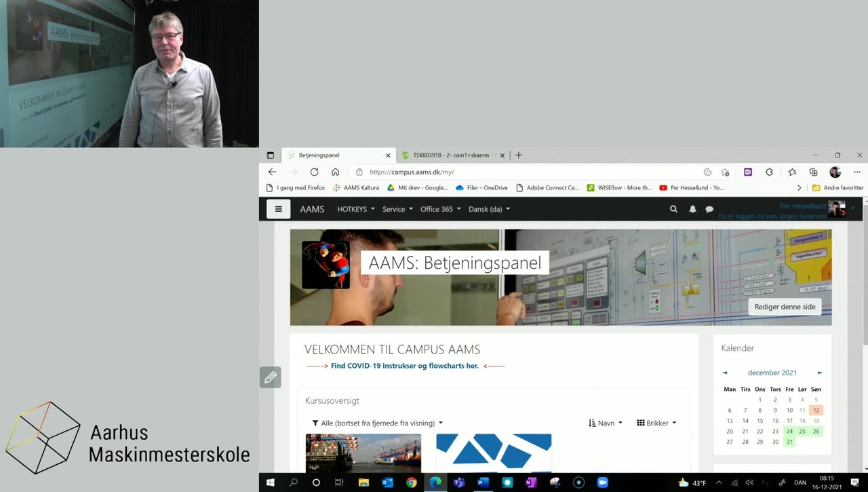Open the Favorites list icon
Viewport: 868px width, 492px height.
point(792,172)
